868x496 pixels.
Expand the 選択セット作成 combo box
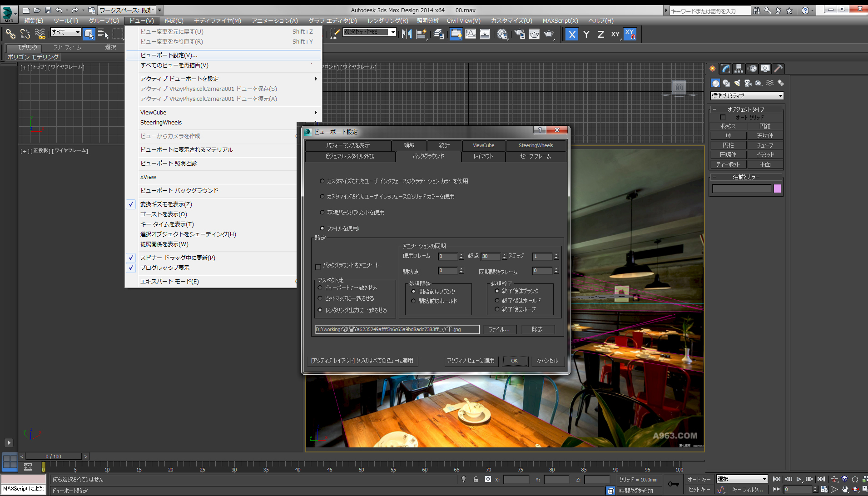point(392,32)
